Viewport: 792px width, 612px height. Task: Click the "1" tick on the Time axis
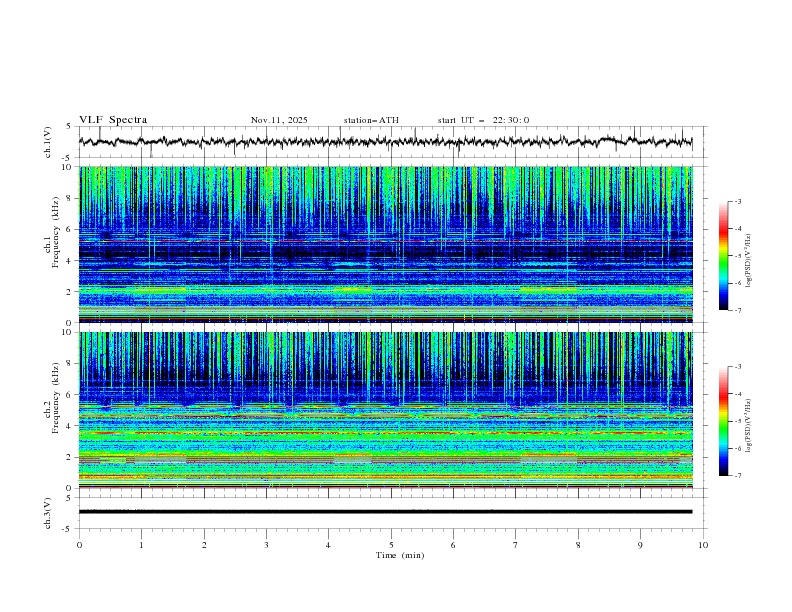coord(141,545)
